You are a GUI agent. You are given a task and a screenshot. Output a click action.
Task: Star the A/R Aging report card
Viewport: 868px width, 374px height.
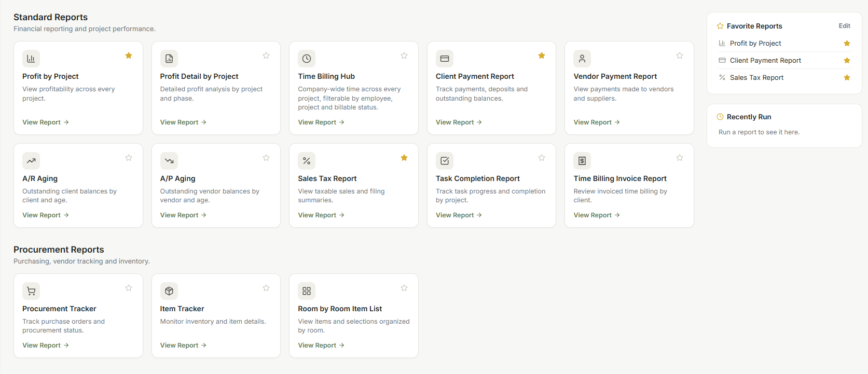129,158
